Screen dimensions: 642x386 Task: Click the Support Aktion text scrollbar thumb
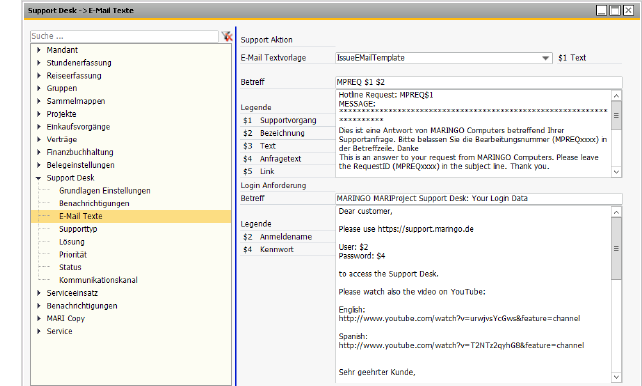click(x=616, y=115)
